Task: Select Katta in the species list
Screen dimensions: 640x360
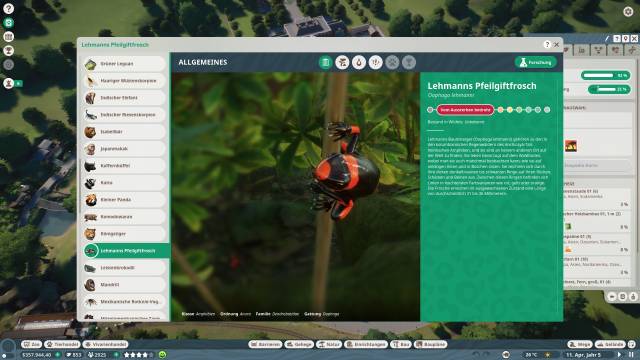Action: coord(124,183)
